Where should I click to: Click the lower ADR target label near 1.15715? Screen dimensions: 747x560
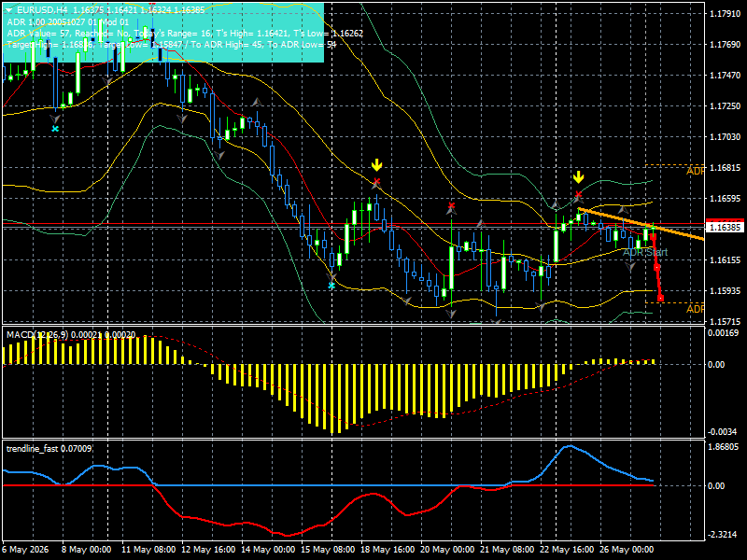point(695,309)
